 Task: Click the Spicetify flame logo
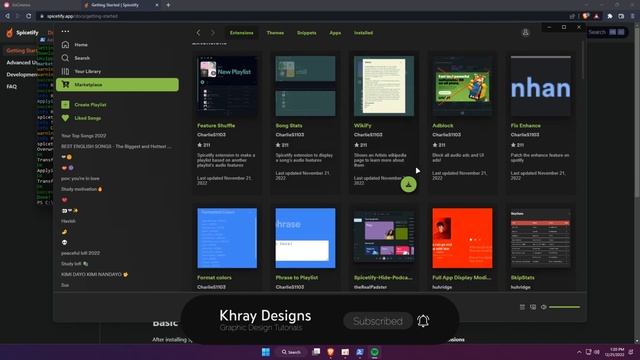coord(10,32)
